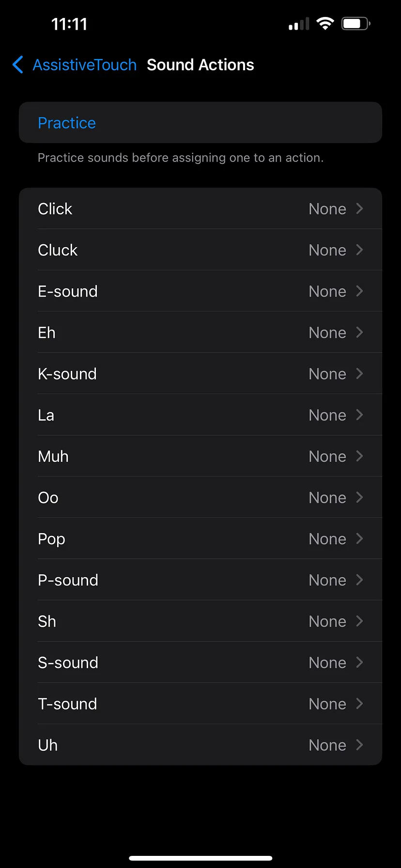The height and width of the screenshot is (868, 401).
Task: Expand the Eh row chevron
Action: pyautogui.click(x=359, y=332)
